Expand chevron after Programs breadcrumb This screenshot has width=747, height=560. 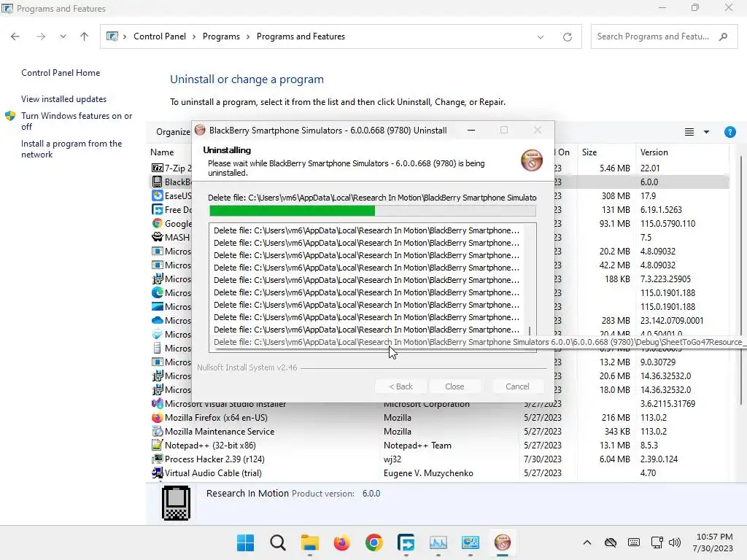point(248,36)
